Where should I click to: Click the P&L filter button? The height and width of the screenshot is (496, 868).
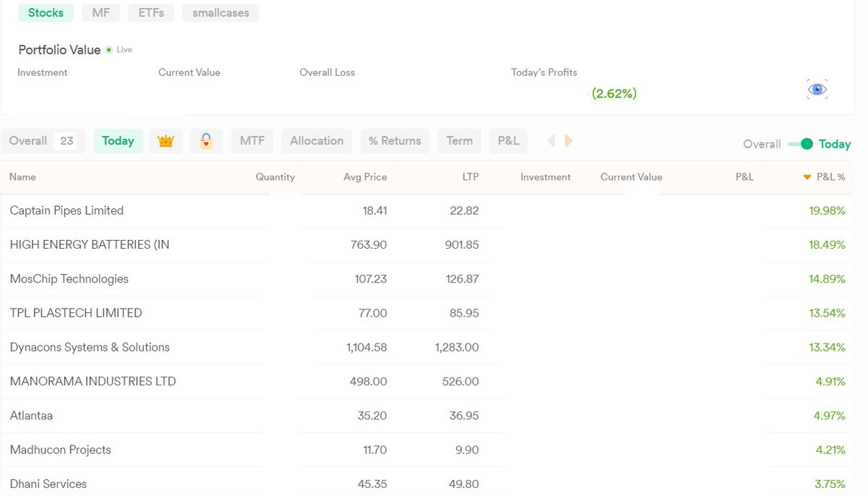[x=509, y=141]
